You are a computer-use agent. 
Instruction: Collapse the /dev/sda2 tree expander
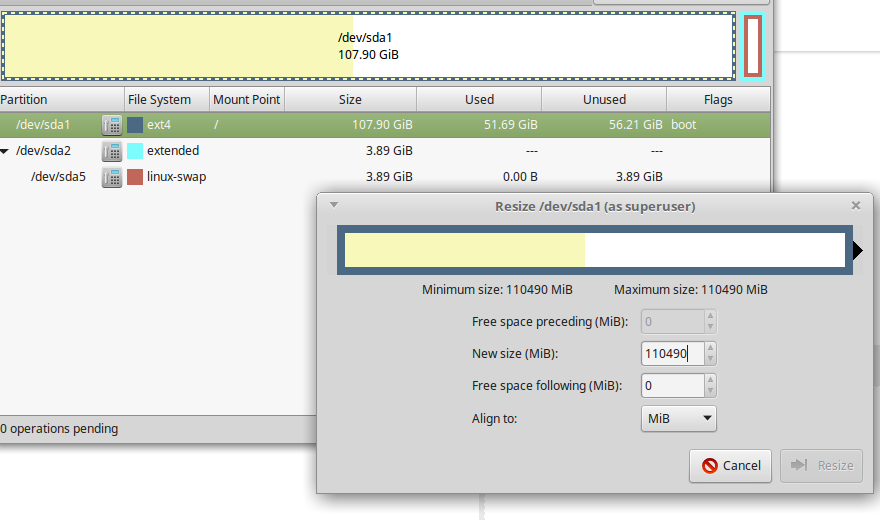(x=4, y=151)
